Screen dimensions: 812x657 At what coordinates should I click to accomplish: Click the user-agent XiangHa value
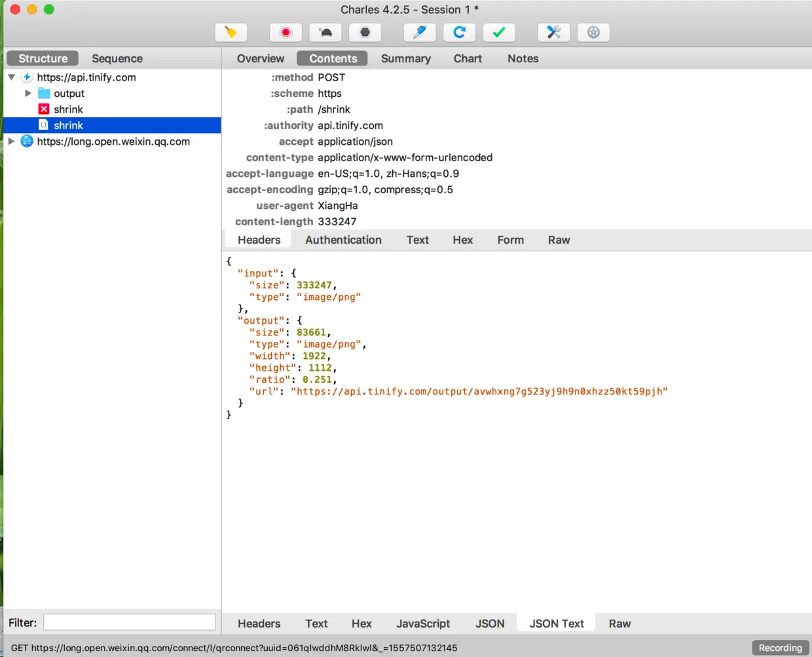[x=338, y=206]
